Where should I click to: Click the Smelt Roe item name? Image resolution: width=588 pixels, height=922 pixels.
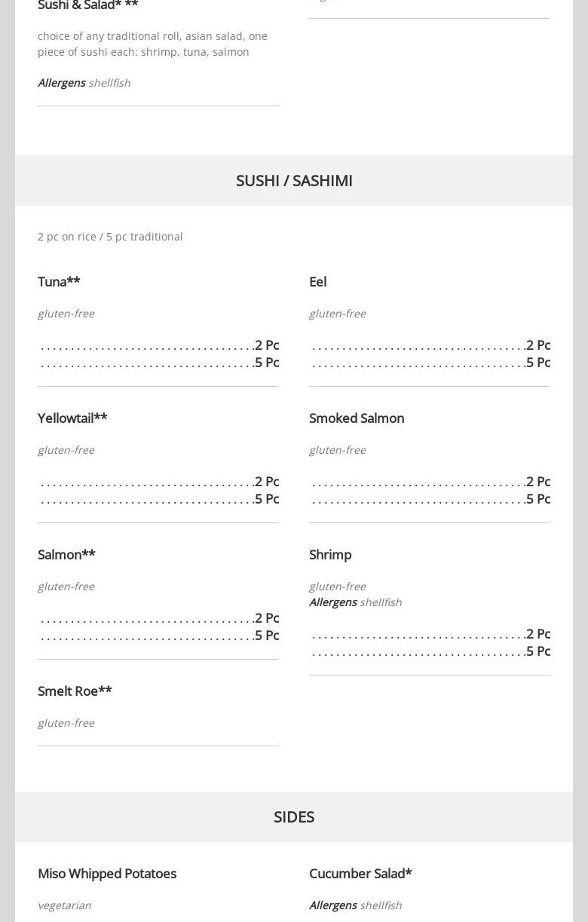click(x=75, y=691)
